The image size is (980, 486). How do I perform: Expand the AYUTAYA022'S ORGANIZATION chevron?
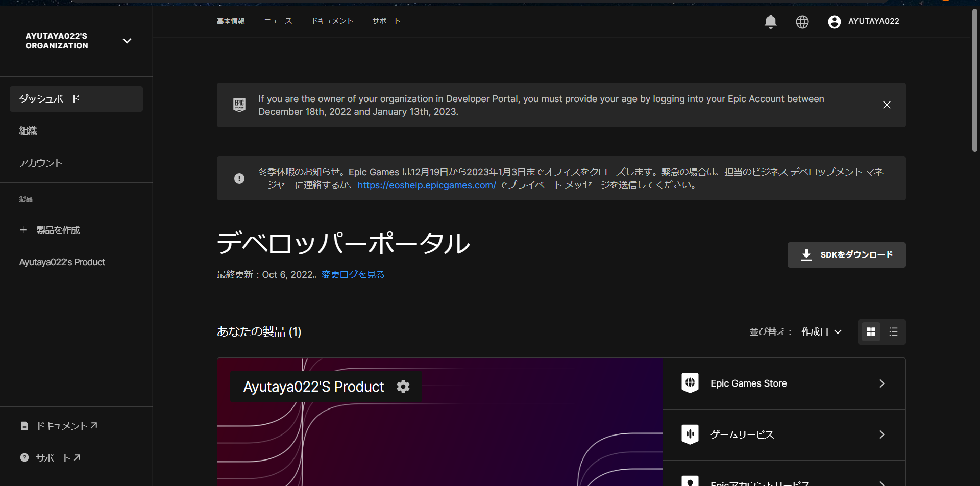[127, 41]
